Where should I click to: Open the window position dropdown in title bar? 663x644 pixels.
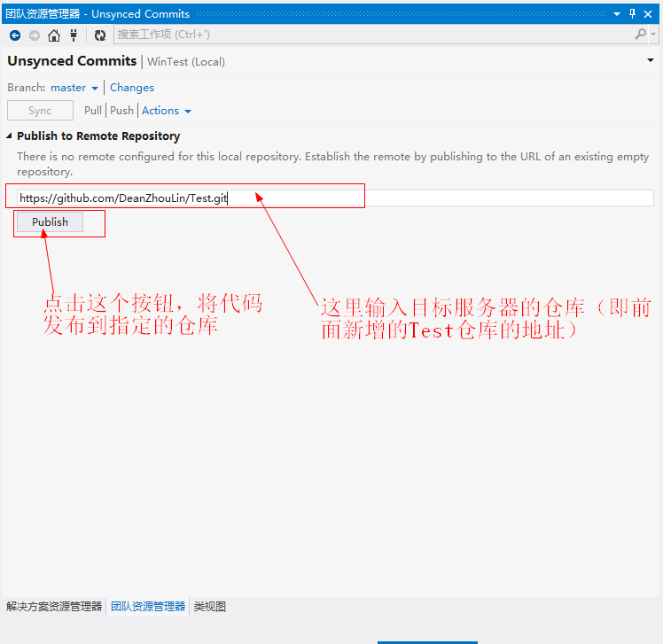pos(617,14)
